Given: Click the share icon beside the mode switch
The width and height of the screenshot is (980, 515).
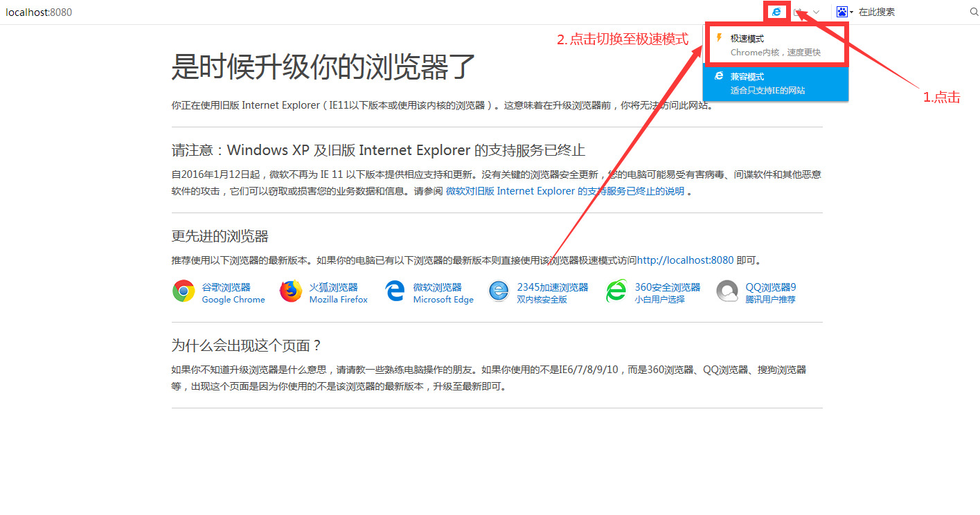Looking at the screenshot, I should coord(799,12).
